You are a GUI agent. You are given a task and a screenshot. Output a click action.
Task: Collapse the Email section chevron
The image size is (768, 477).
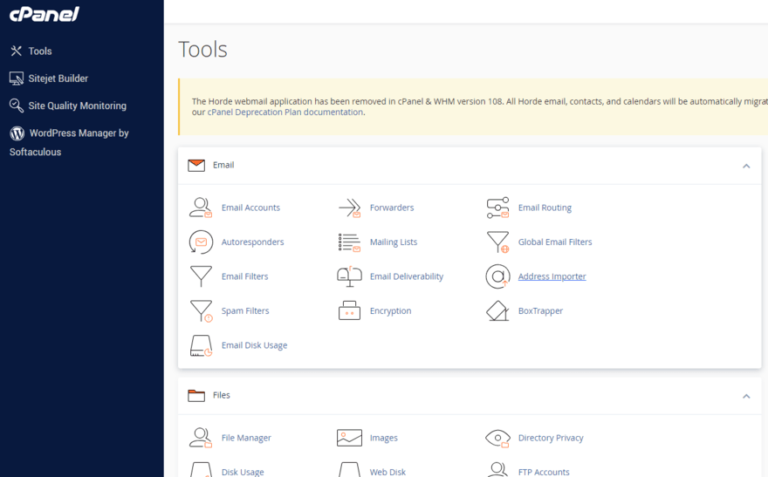(746, 166)
